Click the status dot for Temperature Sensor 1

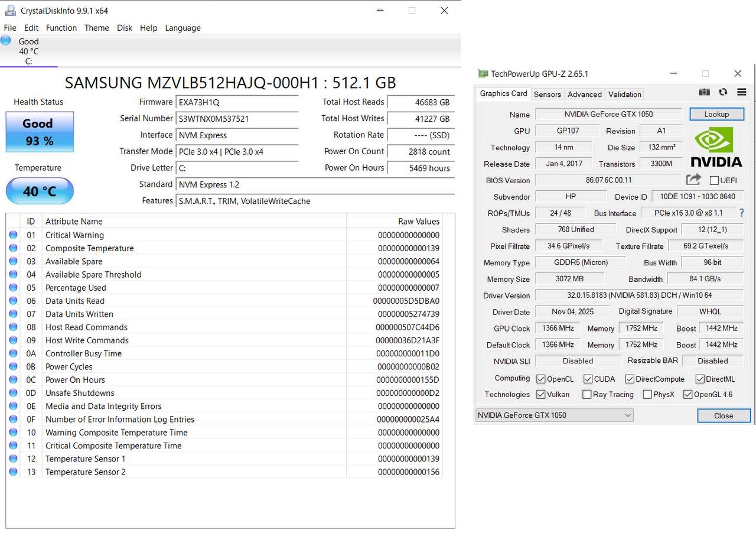pos(13,459)
